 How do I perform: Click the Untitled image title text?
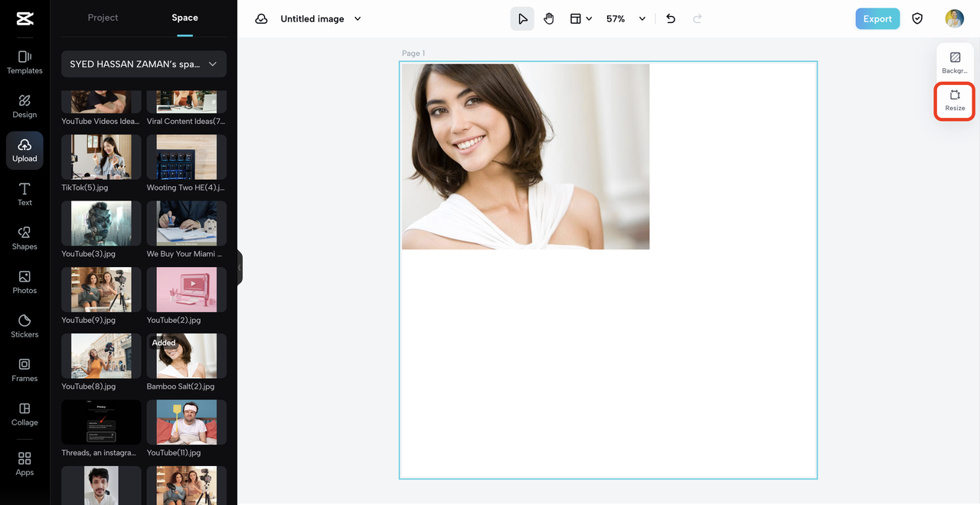point(312,18)
